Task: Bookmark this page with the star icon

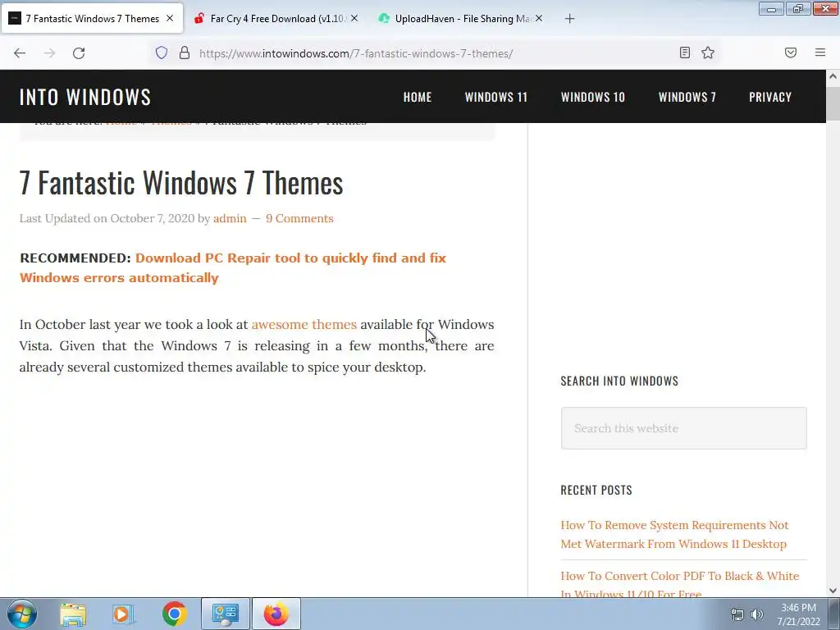Action: click(708, 52)
